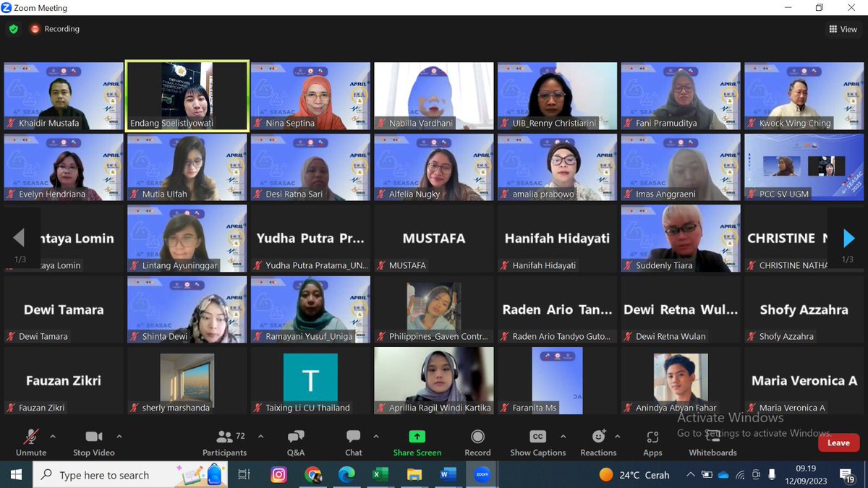Open the weather widget 24°C Cerah
Viewport: 868px width, 488px height.
click(x=634, y=475)
